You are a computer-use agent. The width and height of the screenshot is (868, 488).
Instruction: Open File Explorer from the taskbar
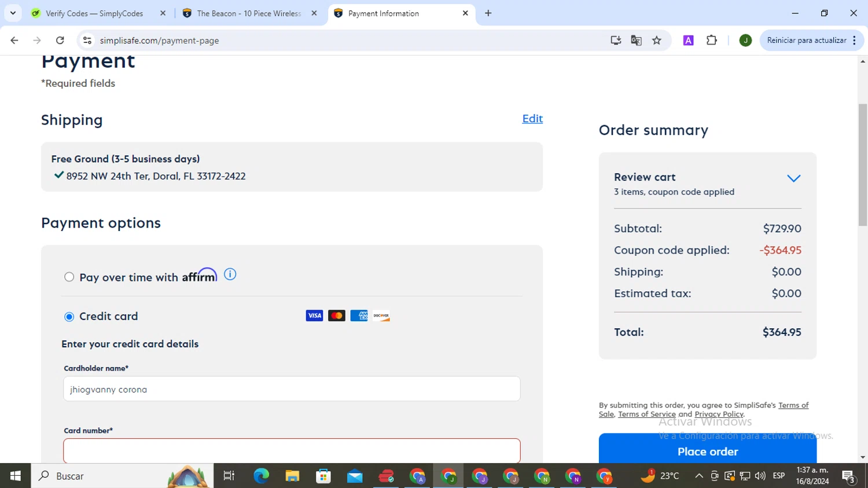pos(292,476)
